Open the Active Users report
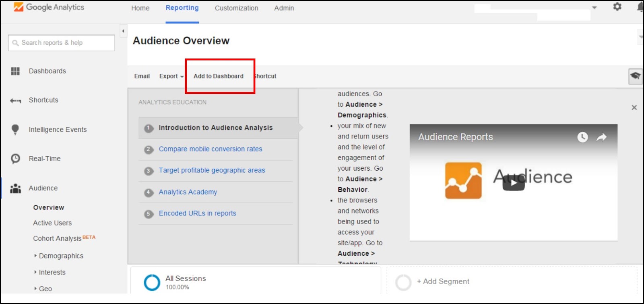Image resolution: width=644 pixels, height=304 pixels. 52,223
